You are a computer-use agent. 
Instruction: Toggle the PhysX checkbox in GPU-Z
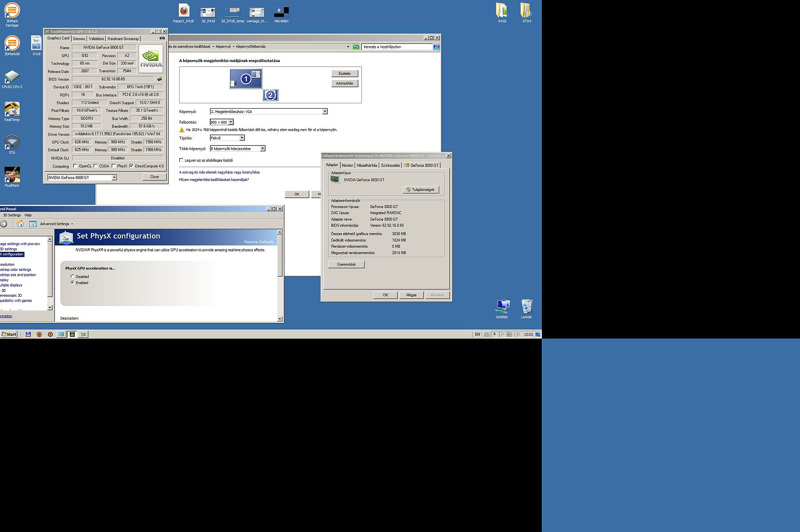(x=114, y=166)
